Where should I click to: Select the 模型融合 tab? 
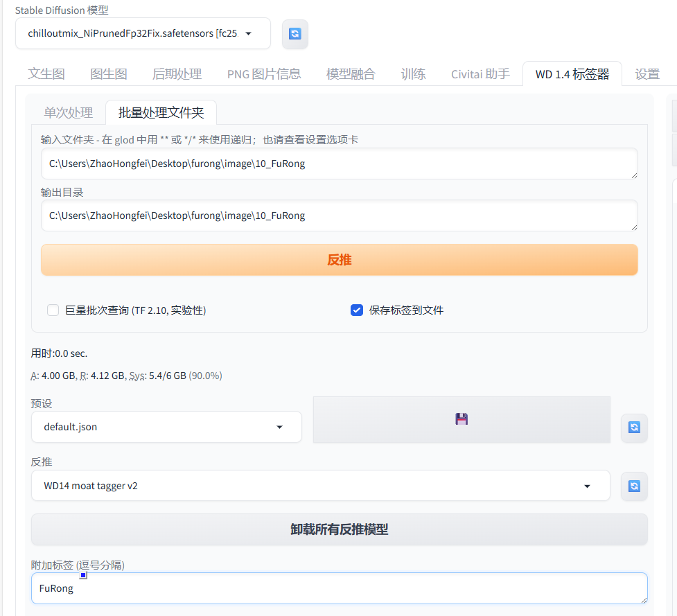[351, 74]
